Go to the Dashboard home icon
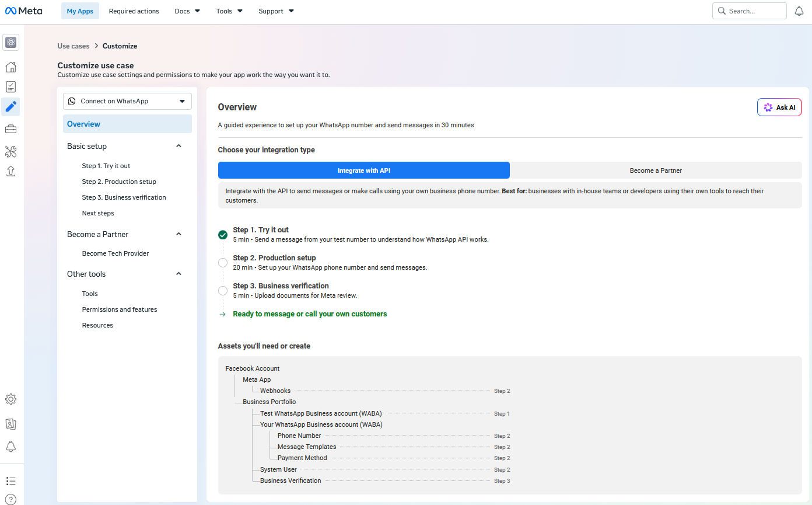Image resolution: width=812 pixels, height=505 pixels. [x=10, y=67]
